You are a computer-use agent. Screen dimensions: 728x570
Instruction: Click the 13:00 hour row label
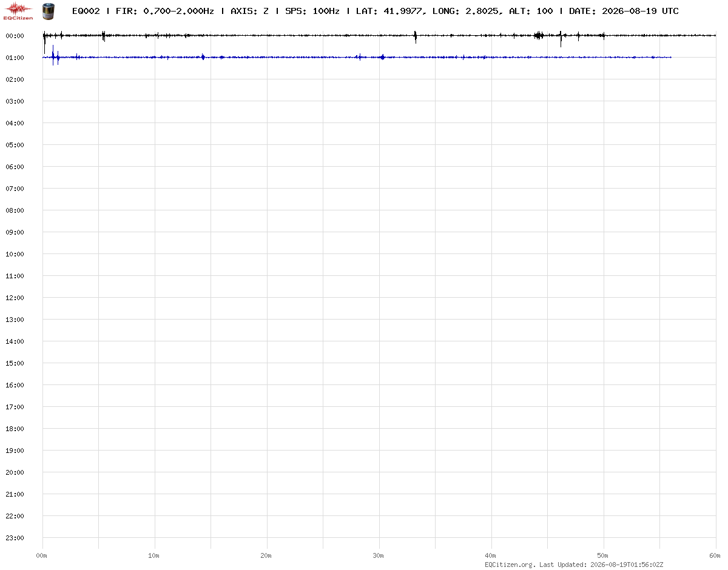point(14,320)
